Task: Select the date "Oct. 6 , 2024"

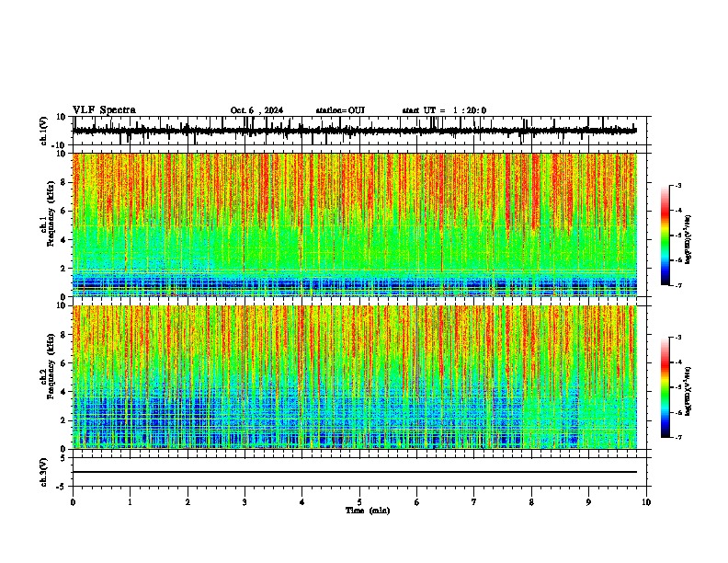Action: tap(256, 110)
